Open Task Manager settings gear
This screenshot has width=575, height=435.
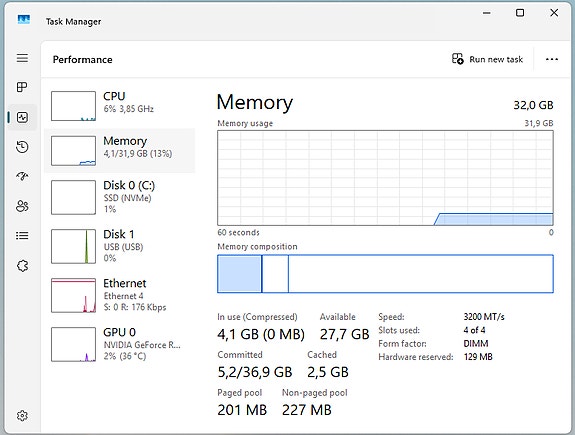(22, 416)
